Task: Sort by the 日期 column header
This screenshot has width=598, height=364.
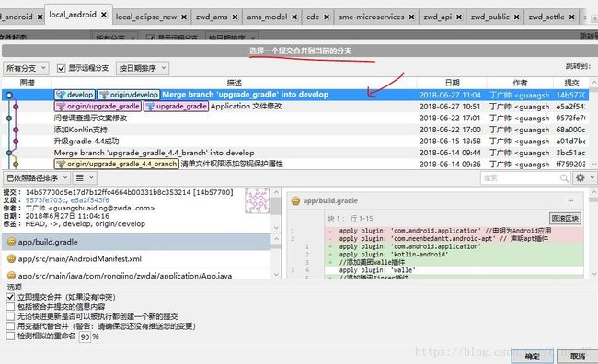Action: point(452,83)
